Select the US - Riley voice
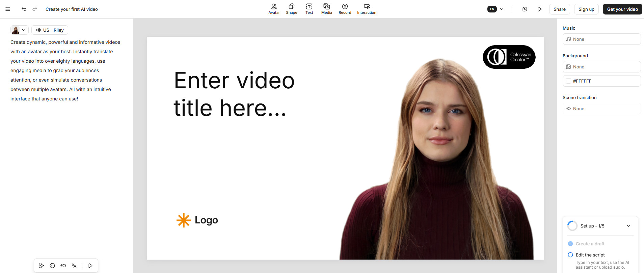Screen dimensions: 644x273 point(50,30)
